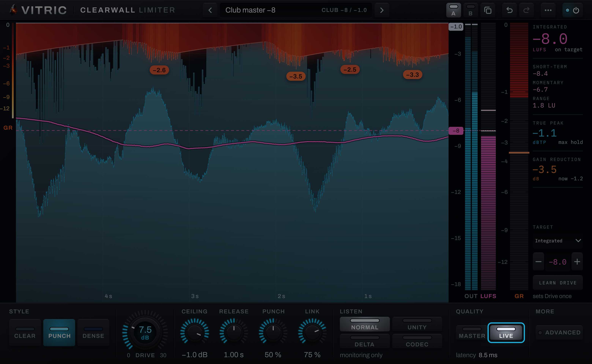Screen dimensions: 592x364
Task: Choose LIVE quality mode
Action: [506, 333]
